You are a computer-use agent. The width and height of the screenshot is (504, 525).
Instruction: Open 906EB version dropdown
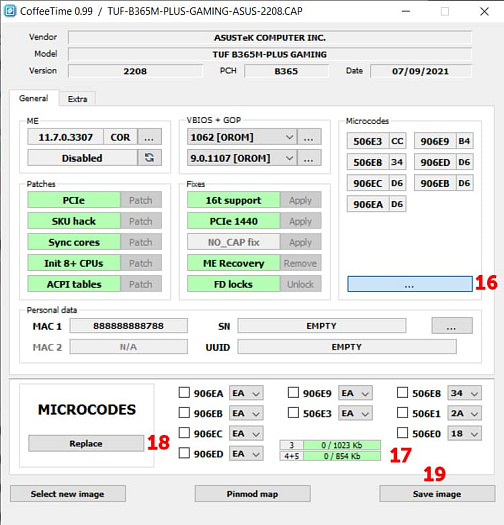click(x=246, y=413)
